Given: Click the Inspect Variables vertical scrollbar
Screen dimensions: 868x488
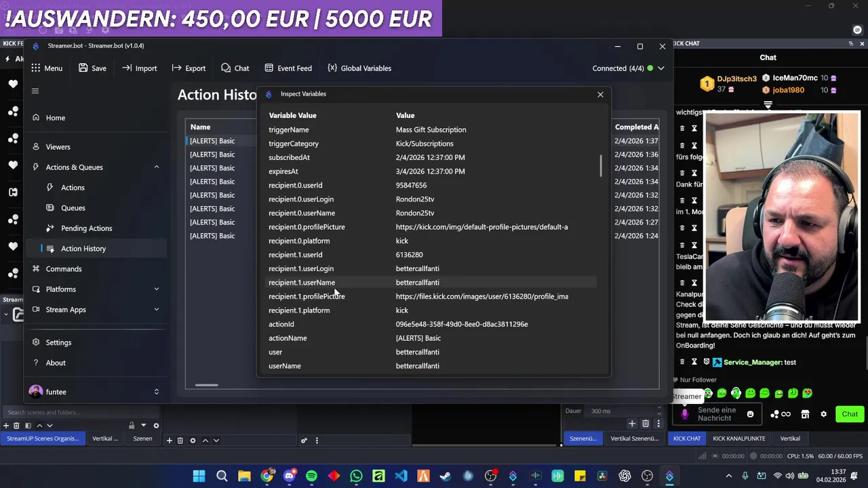Looking at the screenshot, I should click(x=600, y=166).
